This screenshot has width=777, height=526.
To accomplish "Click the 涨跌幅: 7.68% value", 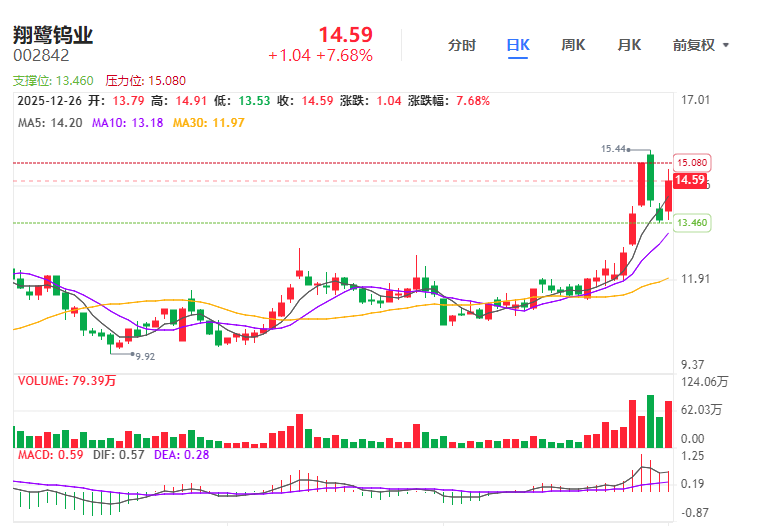I will [x=449, y=101].
